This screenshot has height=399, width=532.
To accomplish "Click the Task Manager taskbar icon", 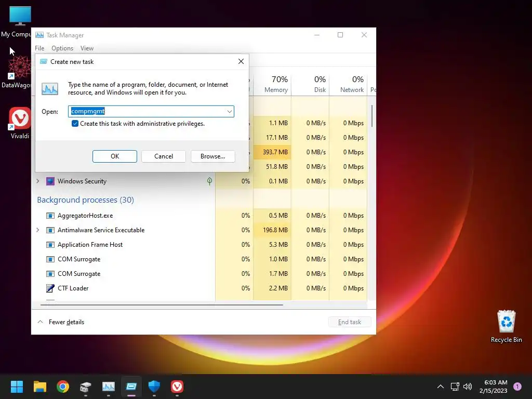I will [109, 386].
